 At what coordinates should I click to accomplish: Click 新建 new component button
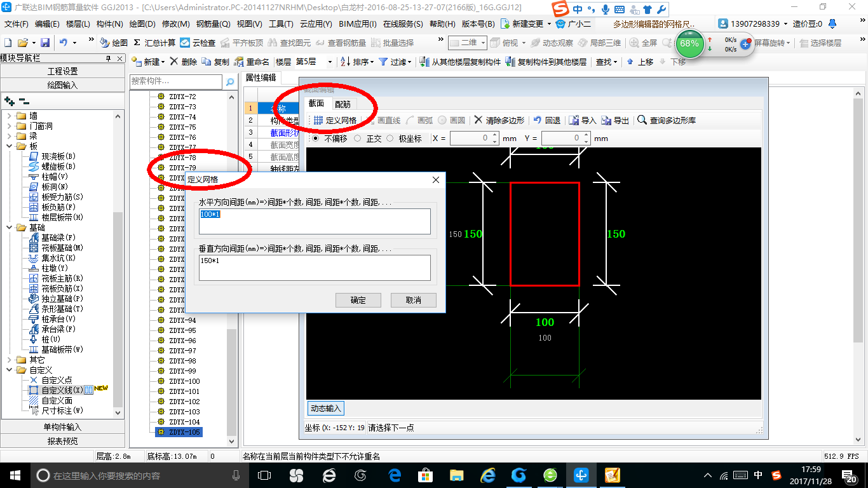coord(147,62)
